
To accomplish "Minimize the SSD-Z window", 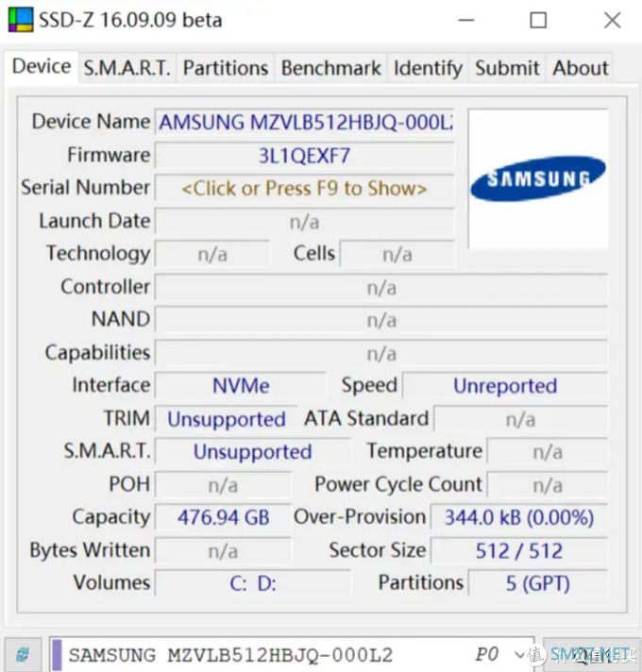I will point(465,20).
